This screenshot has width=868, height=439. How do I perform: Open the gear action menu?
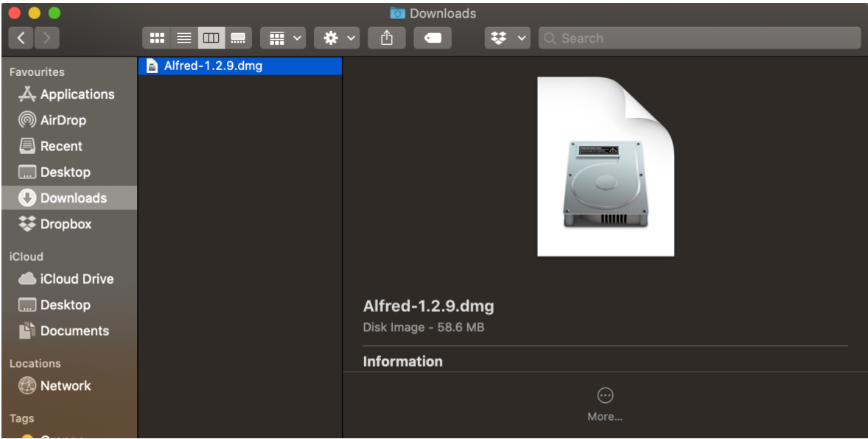(337, 38)
